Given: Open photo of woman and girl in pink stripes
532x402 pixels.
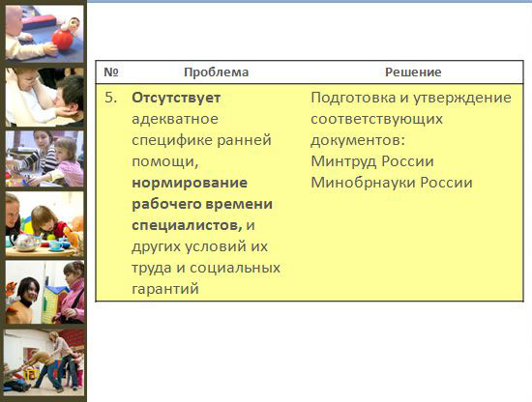Looking at the screenshot, I should 44,158.
